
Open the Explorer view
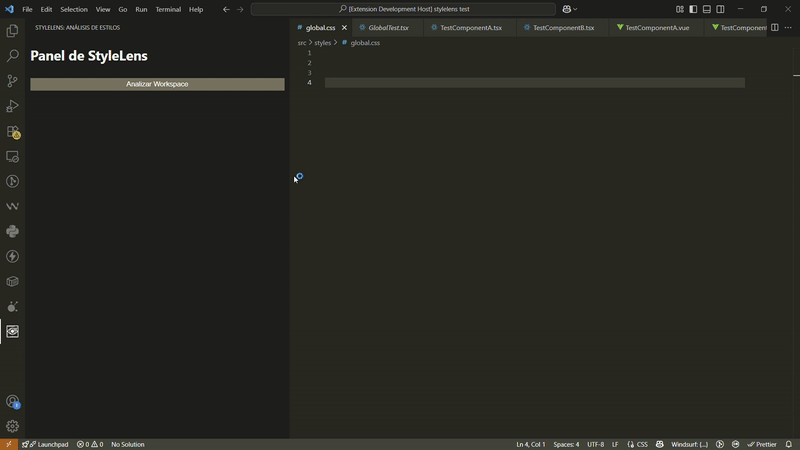12,31
